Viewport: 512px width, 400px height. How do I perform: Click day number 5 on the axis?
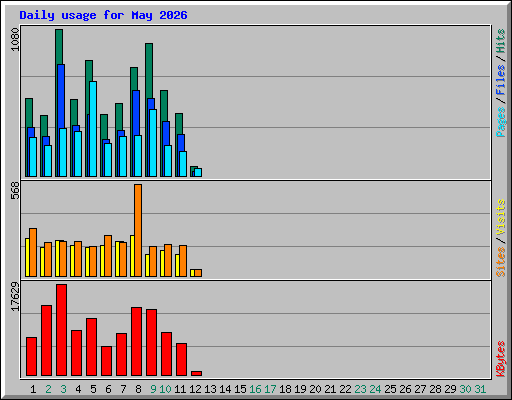point(93,389)
